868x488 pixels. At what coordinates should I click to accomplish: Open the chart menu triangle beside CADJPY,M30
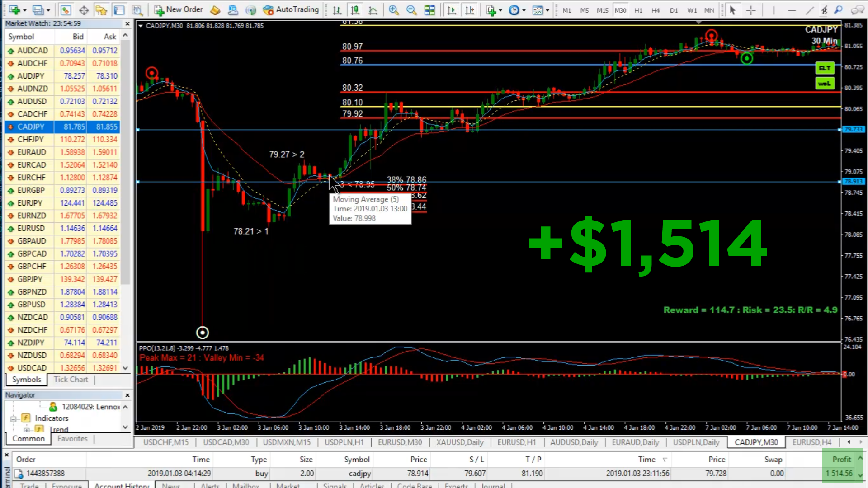[x=141, y=26]
